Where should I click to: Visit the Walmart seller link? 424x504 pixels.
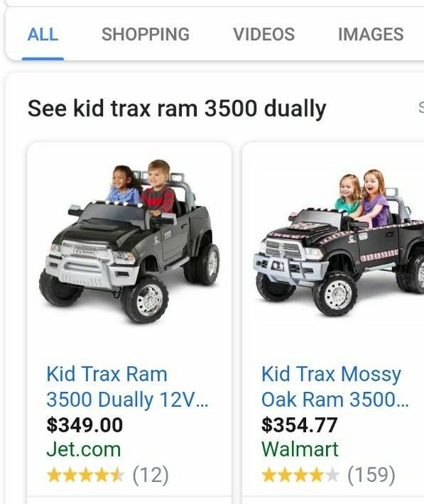pyautogui.click(x=300, y=449)
